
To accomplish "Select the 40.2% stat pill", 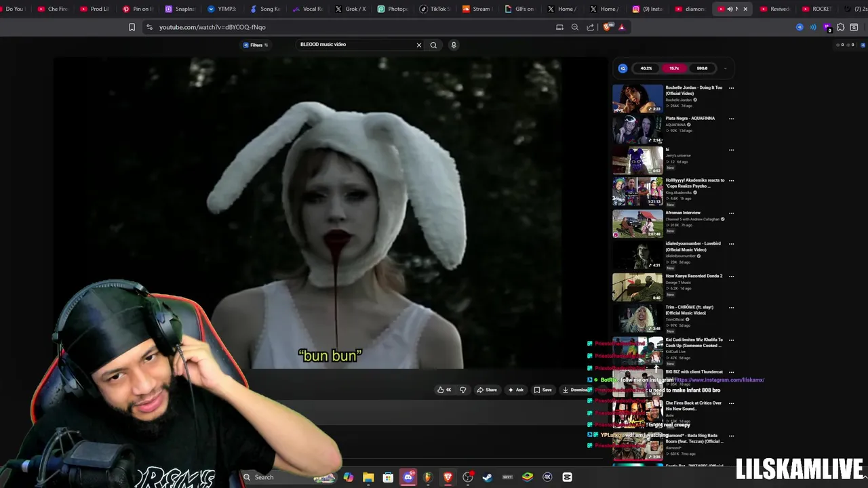I will 646,68.
